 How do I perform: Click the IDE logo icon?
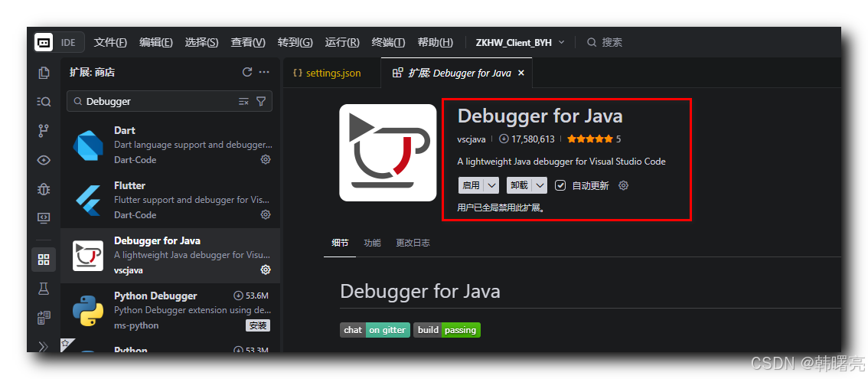pos(44,42)
